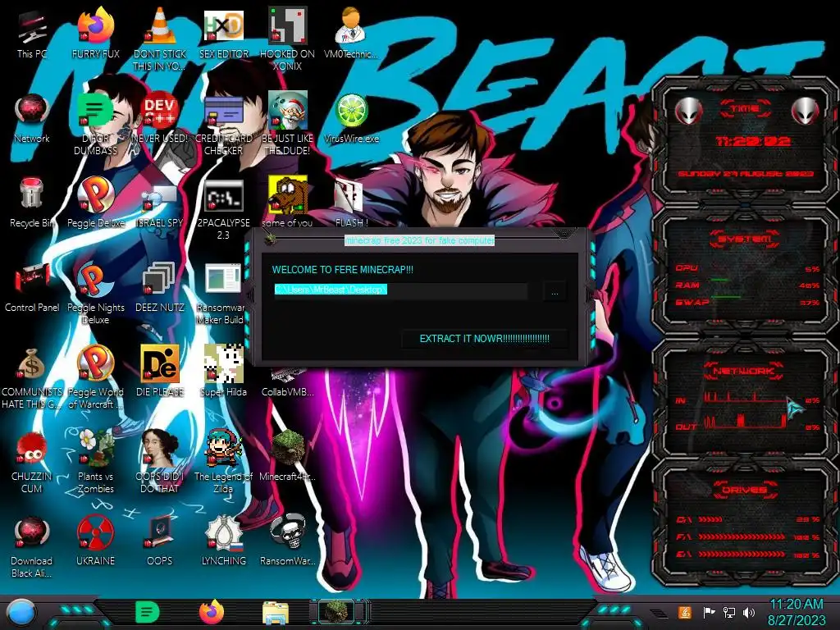Select the OOPS desktop icon
This screenshot has height=630, width=840.
[x=160, y=541]
